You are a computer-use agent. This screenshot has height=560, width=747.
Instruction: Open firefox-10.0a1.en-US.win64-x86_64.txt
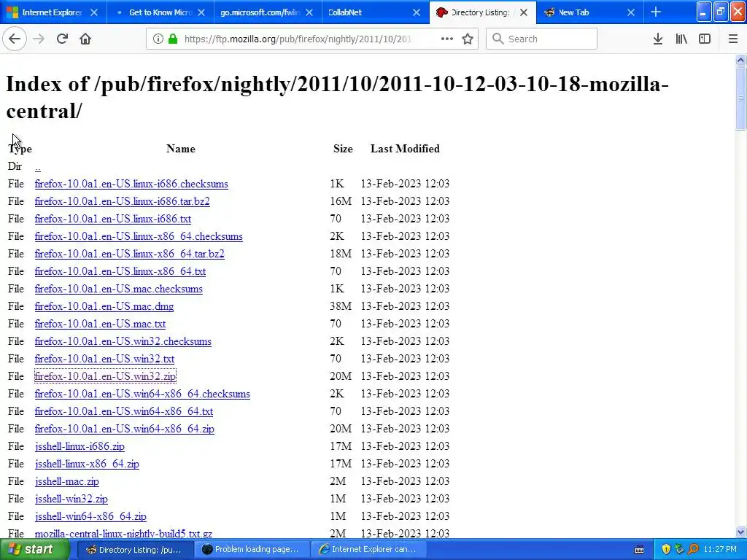pyautogui.click(x=124, y=411)
